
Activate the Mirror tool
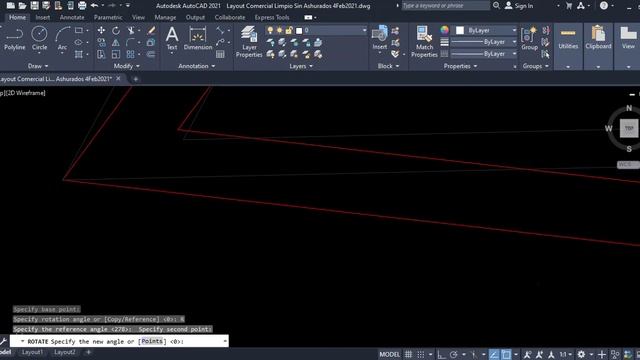(116, 42)
